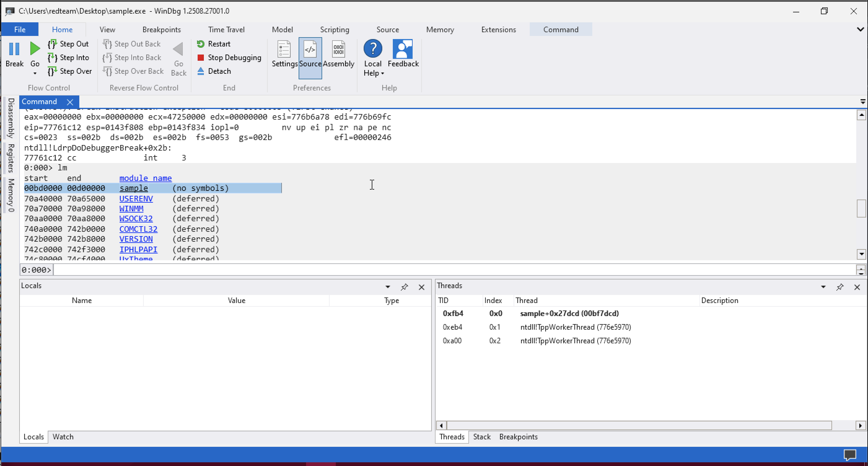The height and width of the screenshot is (466, 868).
Task: Pin the Threads panel
Action: (x=840, y=287)
